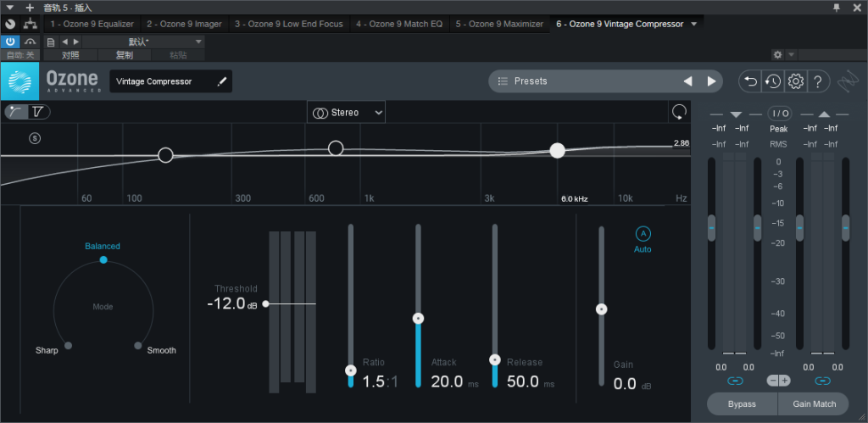Select the gain reduction trace view icon
The height and width of the screenshot is (423, 868).
click(x=38, y=112)
